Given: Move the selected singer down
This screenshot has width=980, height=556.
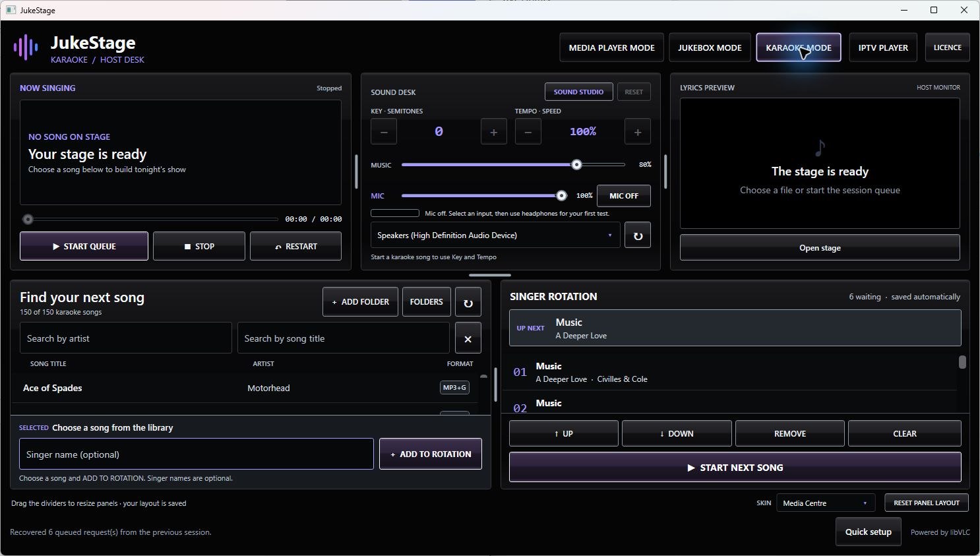Looking at the screenshot, I should (x=677, y=433).
